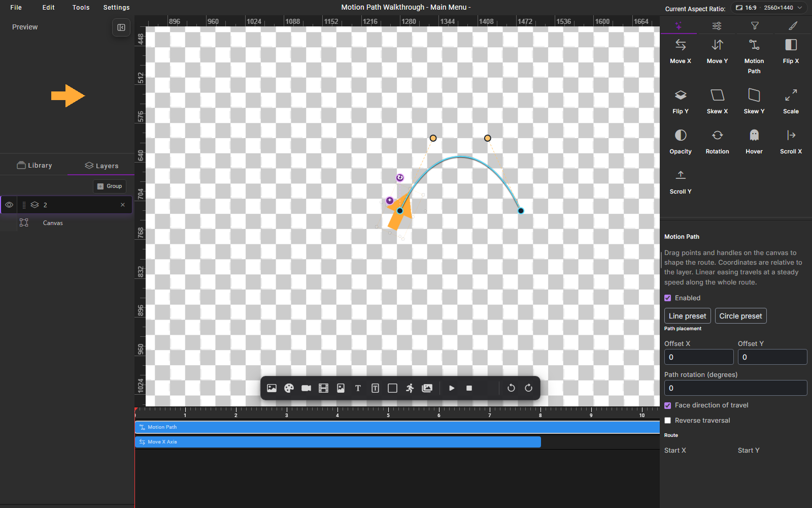Select the Hover ghost animation
The height and width of the screenshot is (508, 812).
754,142
